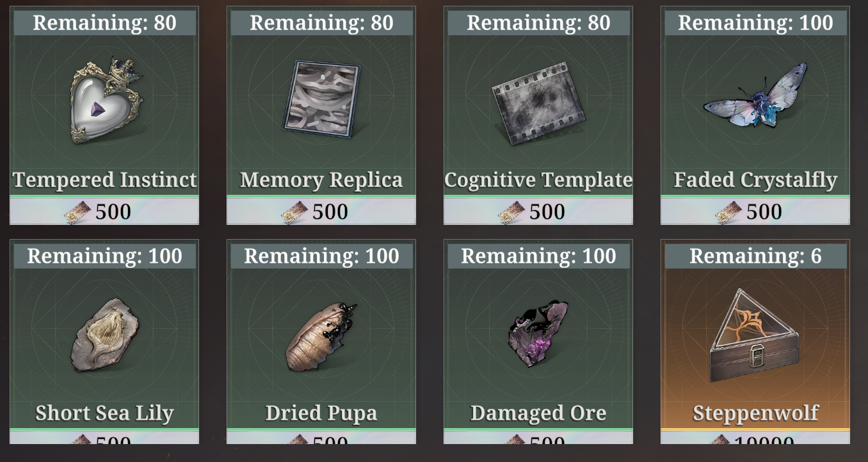Click the Faded Crystalfly 500 price bar
Image resolution: width=868 pixels, height=462 pixels.
tap(755, 211)
